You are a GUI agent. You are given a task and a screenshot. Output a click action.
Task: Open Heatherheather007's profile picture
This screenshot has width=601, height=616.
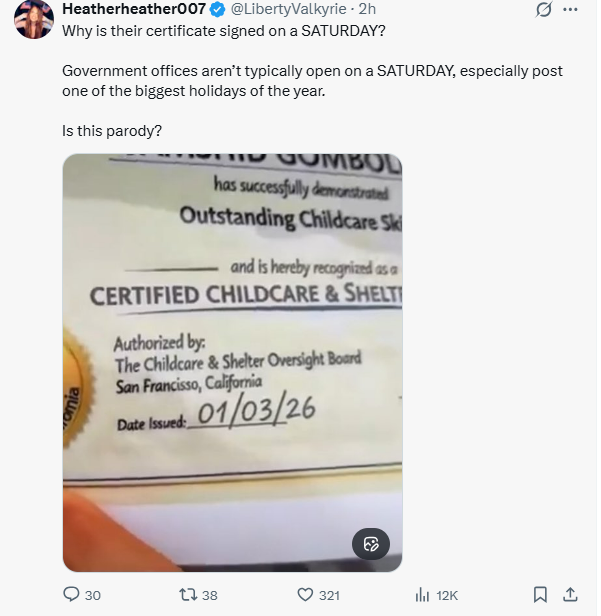pos(33,19)
